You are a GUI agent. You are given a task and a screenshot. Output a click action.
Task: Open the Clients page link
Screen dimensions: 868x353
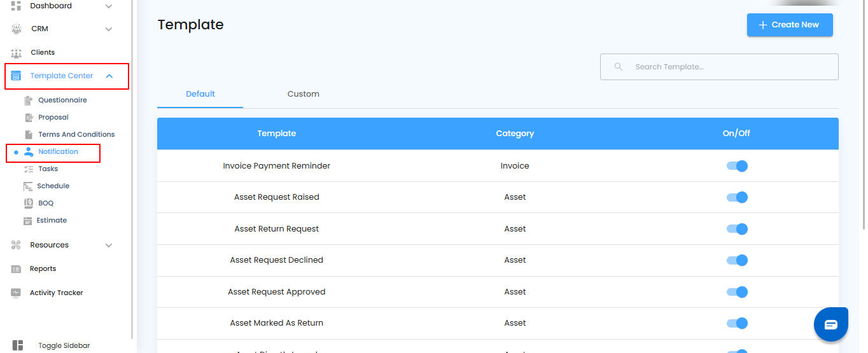point(43,53)
